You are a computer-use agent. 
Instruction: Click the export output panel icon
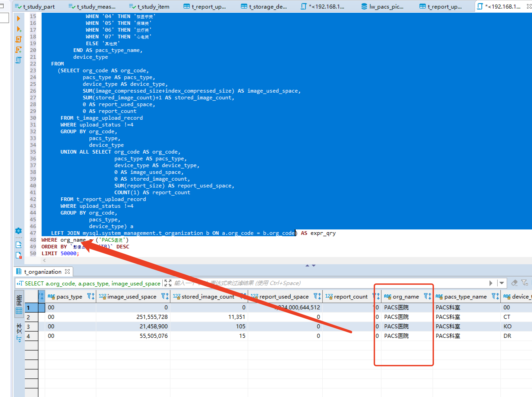pyautogui.click(x=19, y=245)
